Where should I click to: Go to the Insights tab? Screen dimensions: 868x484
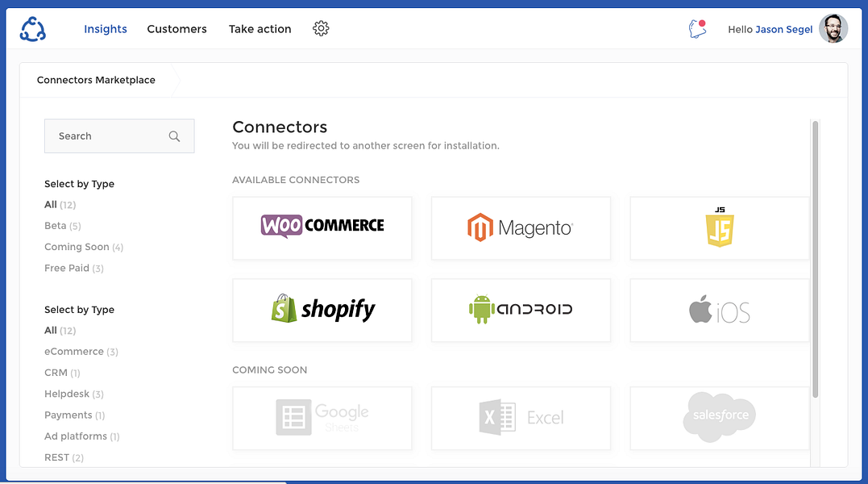click(x=106, y=29)
